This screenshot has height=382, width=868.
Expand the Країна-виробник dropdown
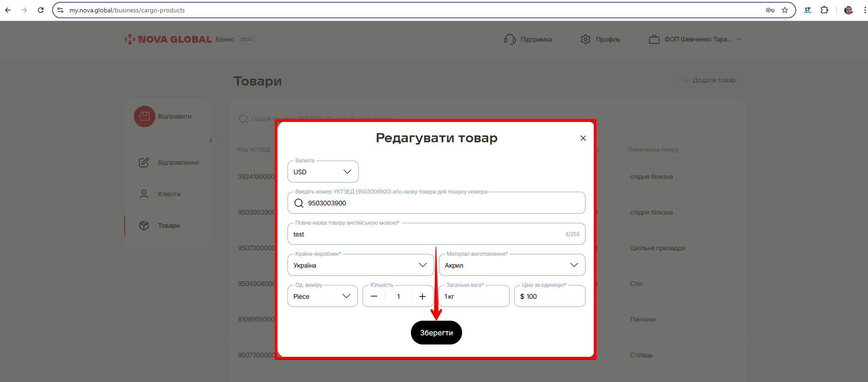click(x=360, y=265)
